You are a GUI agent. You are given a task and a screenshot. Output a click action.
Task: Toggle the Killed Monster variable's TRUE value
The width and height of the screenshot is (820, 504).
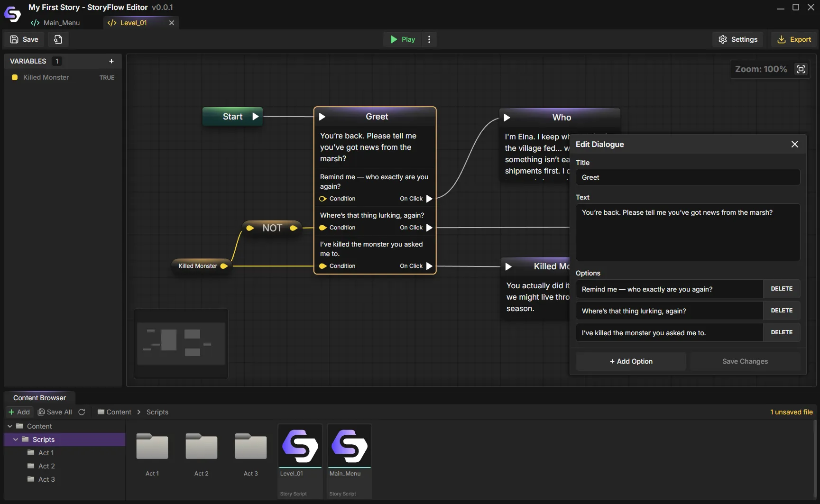(107, 77)
